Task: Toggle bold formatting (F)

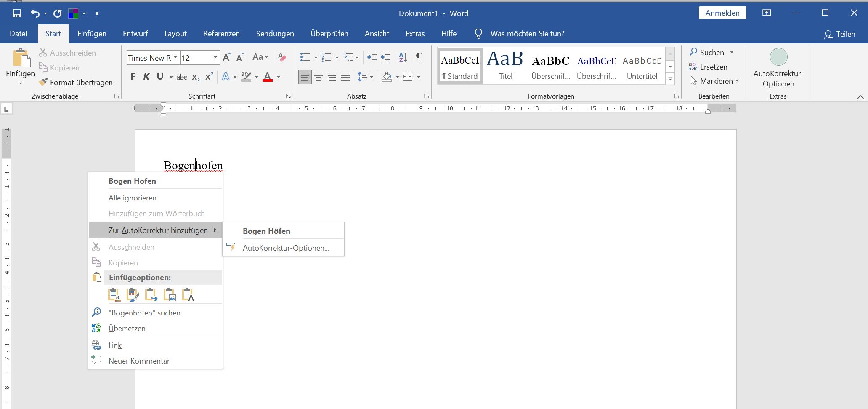Action: tap(133, 77)
